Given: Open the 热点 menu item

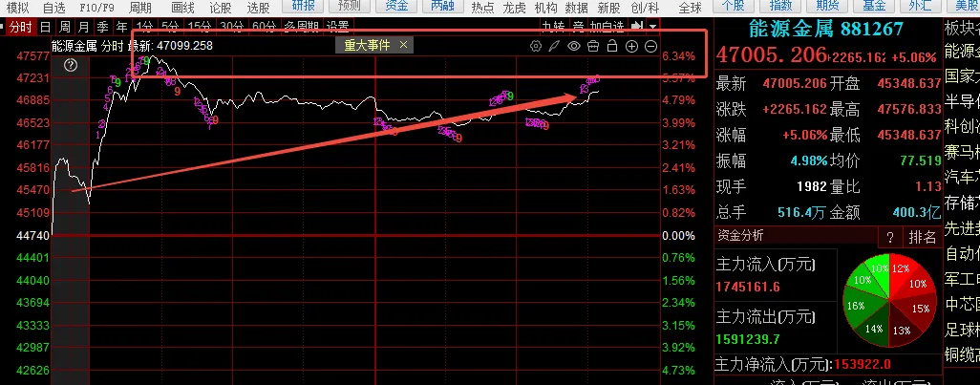Looking at the screenshot, I should pyautogui.click(x=482, y=9).
